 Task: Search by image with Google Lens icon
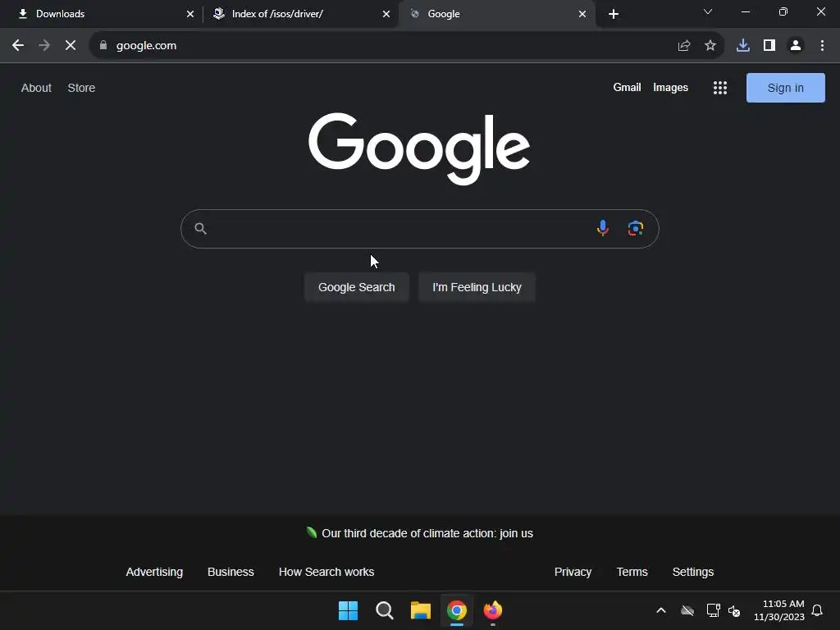(x=636, y=229)
